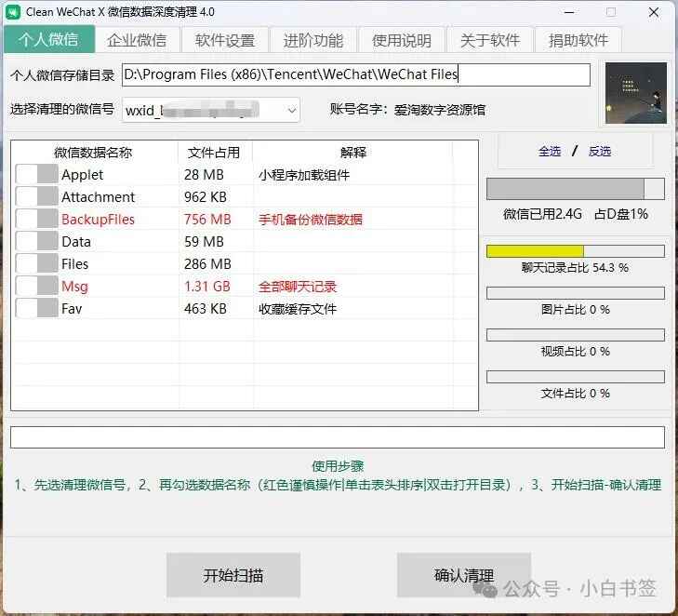
Task: Click the 28 MB size cell
Action: coord(204,175)
